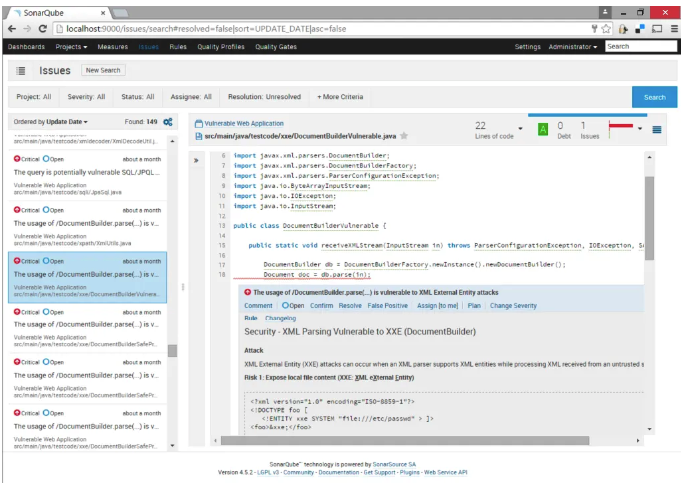Open the DocumentBuilderVulnerable.java file path link
The image size is (681, 484).
click(x=300, y=136)
